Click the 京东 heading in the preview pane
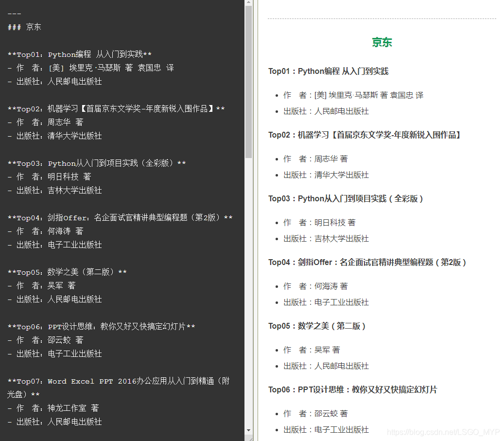Screen dimensions: 504x441 (x=382, y=43)
